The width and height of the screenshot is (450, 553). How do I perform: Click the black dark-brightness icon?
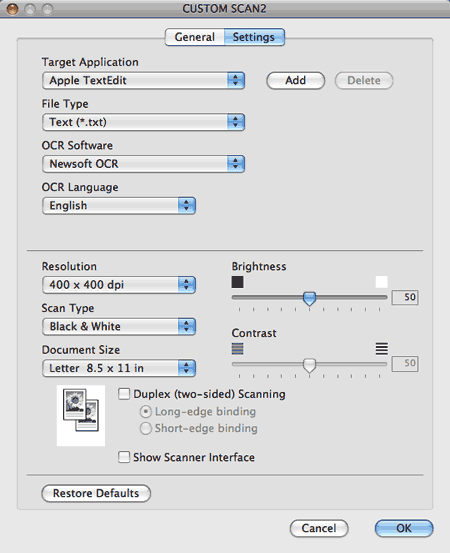(x=237, y=282)
